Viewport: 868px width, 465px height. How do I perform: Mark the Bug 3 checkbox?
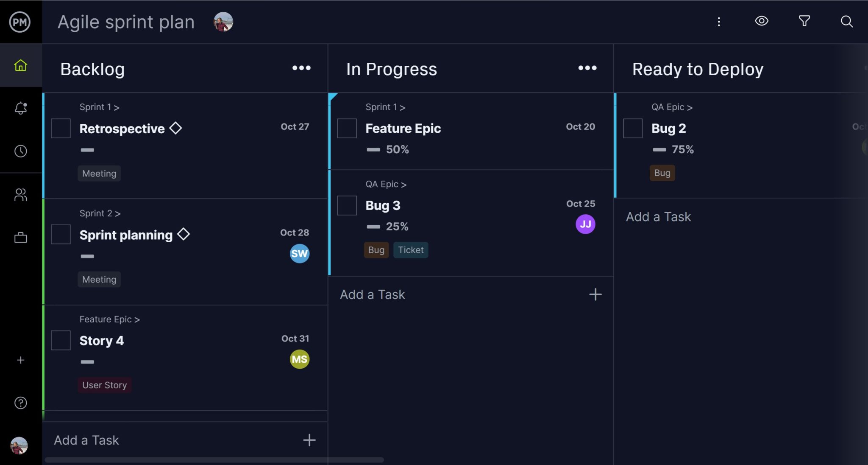coord(346,205)
